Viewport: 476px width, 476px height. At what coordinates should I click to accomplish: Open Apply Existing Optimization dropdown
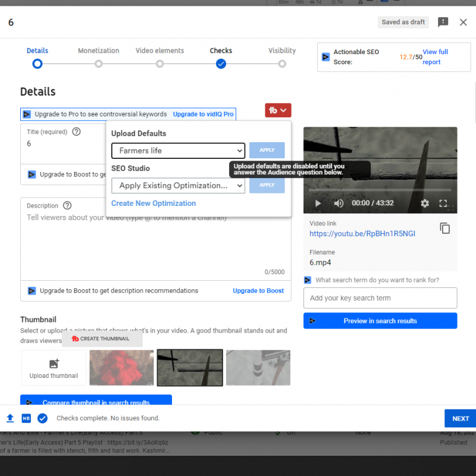pyautogui.click(x=178, y=186)
